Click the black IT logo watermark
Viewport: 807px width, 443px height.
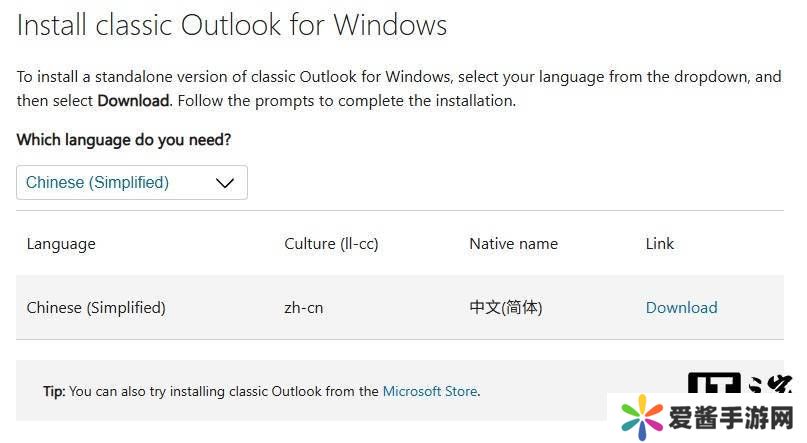click(714, 384)
